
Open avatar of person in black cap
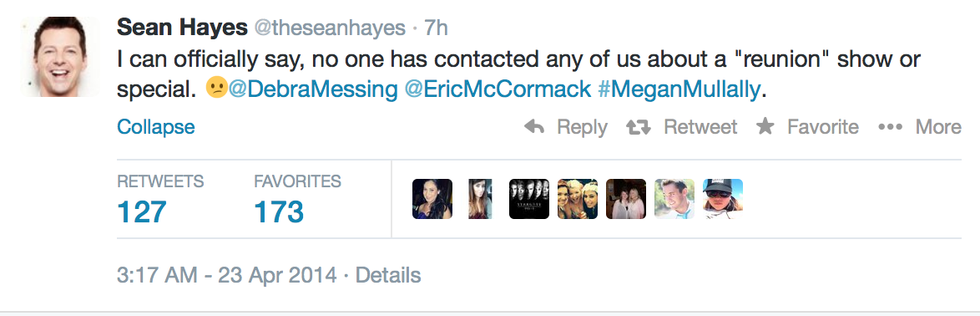[x=723, y=199]
